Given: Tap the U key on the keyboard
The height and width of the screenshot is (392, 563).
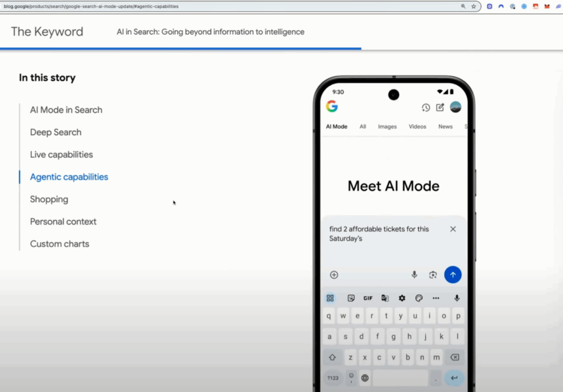Looking at the screenshot, I should [x=415, y=316].
